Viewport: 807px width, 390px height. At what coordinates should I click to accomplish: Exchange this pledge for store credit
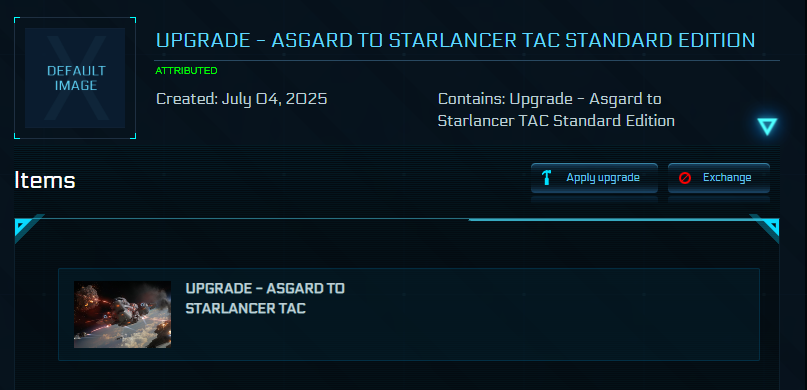pyautogui.click(x=718, y=178)
